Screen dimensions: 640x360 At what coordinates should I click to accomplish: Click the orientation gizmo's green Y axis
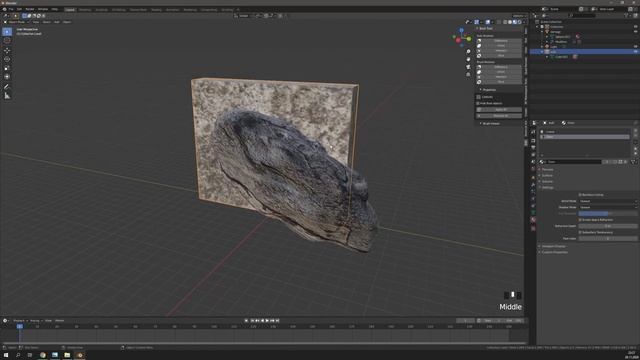coord(469,39)
